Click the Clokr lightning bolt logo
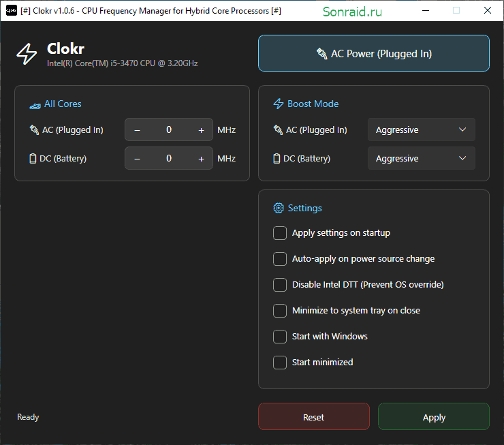 [x=27, y=54]
